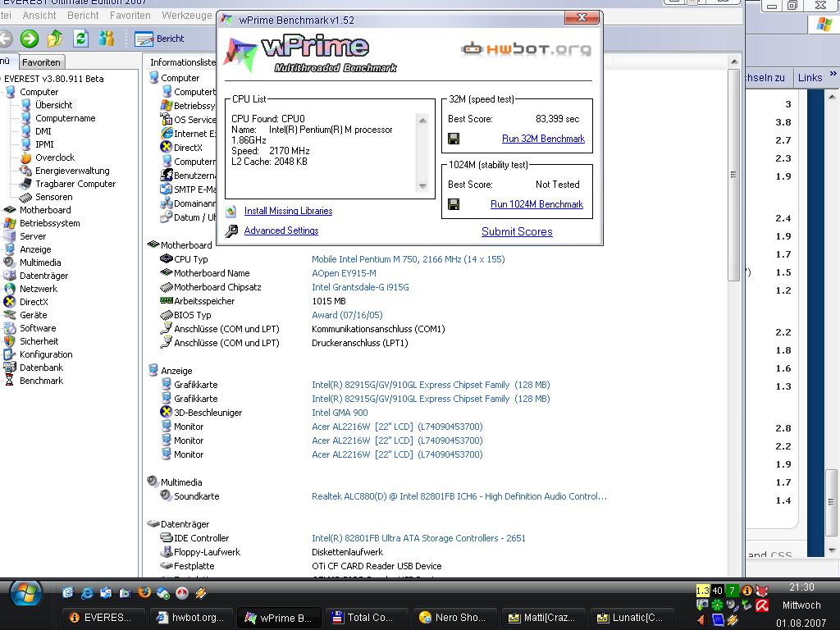
Task: Open the Ansicht menu
Action: point(39,16)
